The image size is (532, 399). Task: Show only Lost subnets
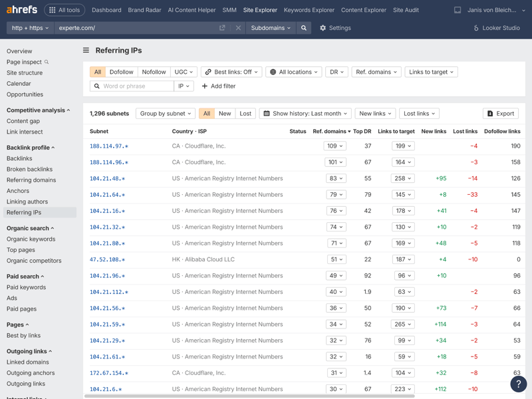[245, 114]
